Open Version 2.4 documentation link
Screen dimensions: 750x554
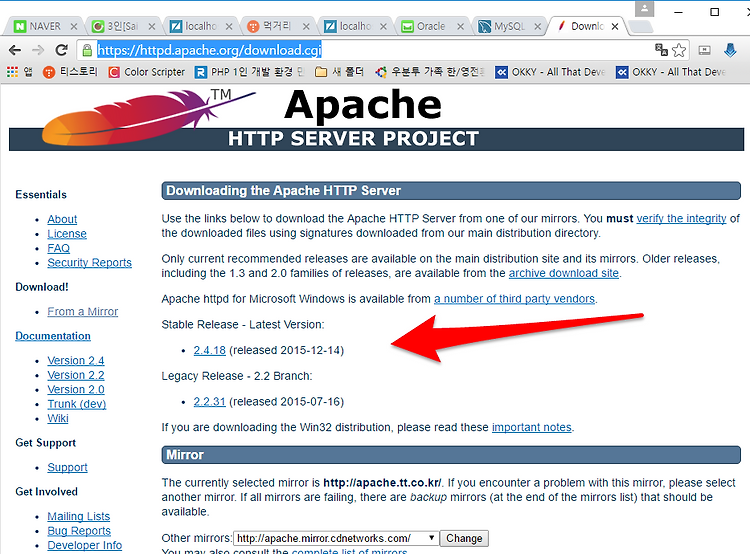(76, 360)
